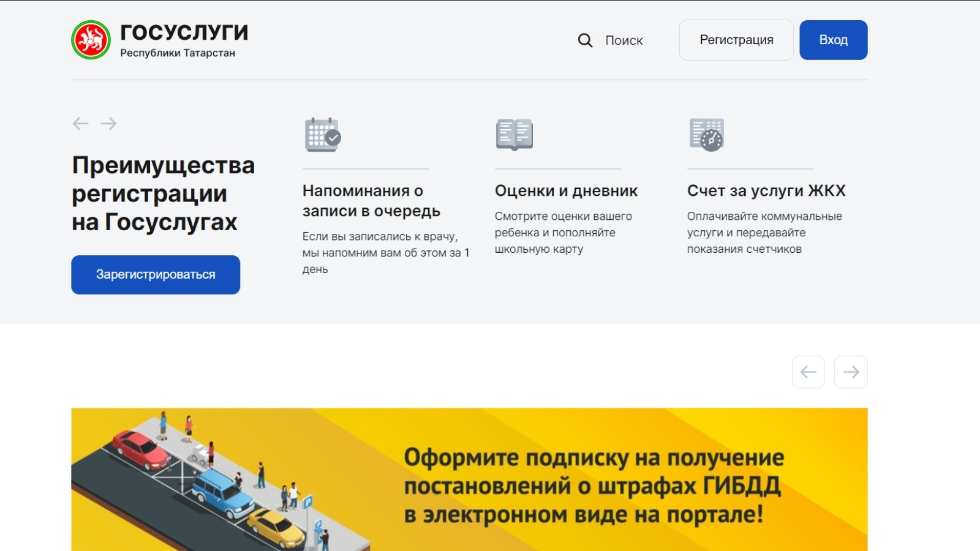The image size is (980, 551).
Task: Open the Госуслуги site title link
Action: coord(184,32)
